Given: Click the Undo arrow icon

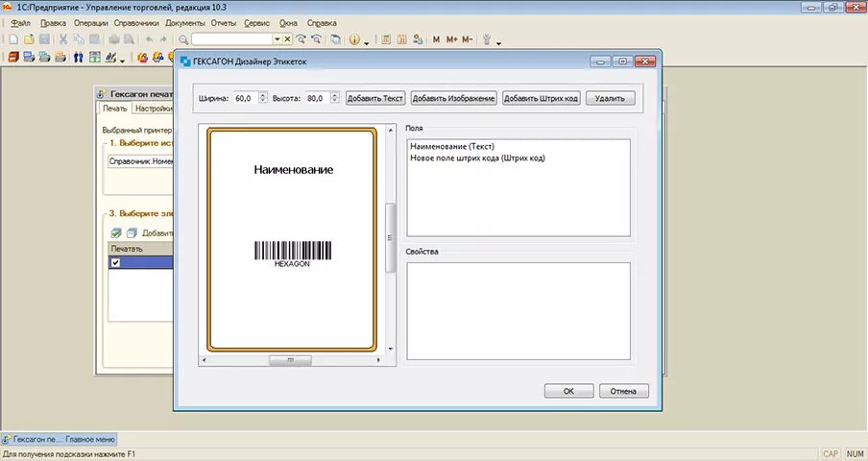Looking at the screenshot, I should [x=149, y=39].
